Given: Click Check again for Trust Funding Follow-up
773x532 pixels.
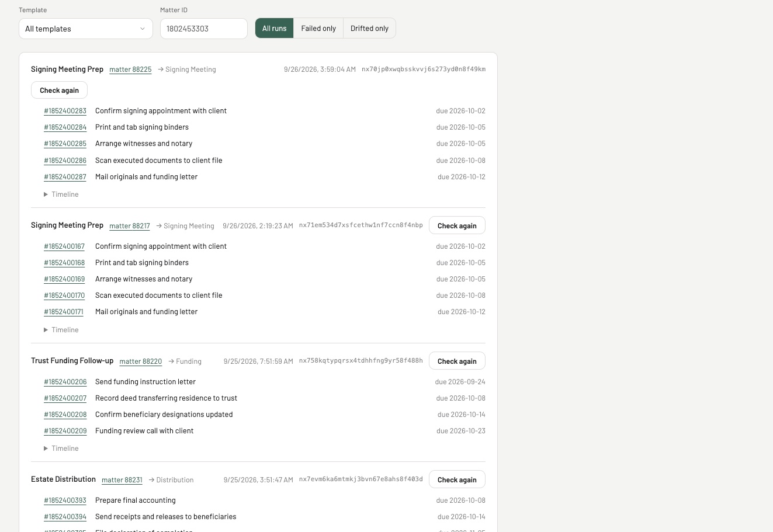Looking at the screenshot, I should coord(457,361).
